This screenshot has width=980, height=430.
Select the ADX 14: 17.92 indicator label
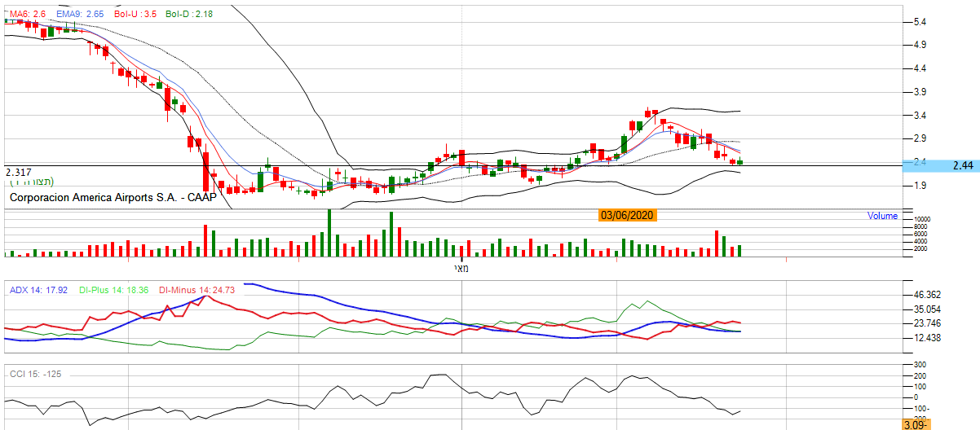[38, 289]
